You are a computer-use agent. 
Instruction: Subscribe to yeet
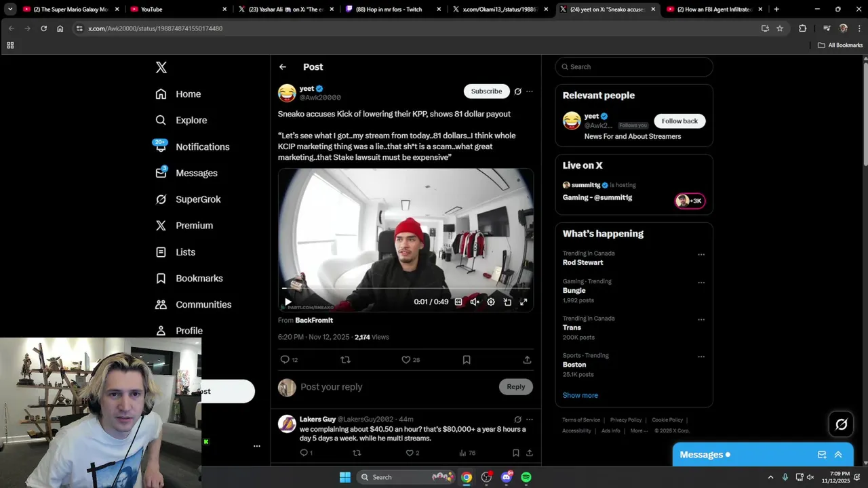point(486,91)
